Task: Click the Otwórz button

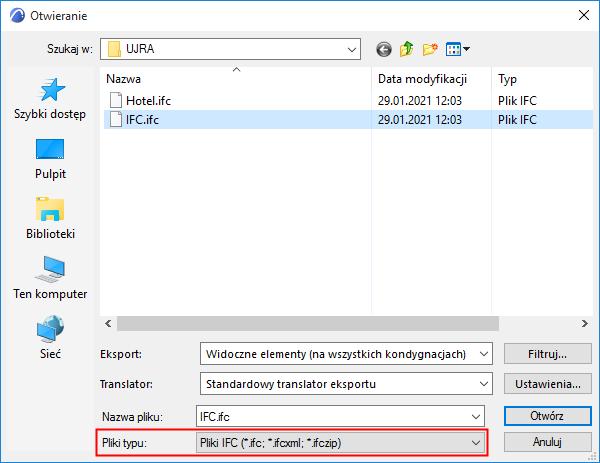Action: click(548, 416)
